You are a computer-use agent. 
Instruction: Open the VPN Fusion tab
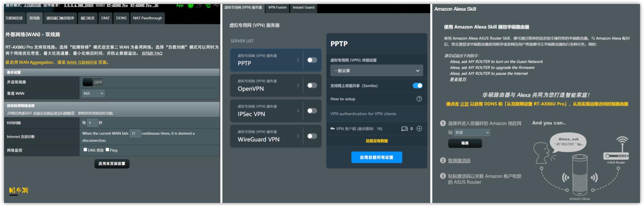click(x=277, y=7)
